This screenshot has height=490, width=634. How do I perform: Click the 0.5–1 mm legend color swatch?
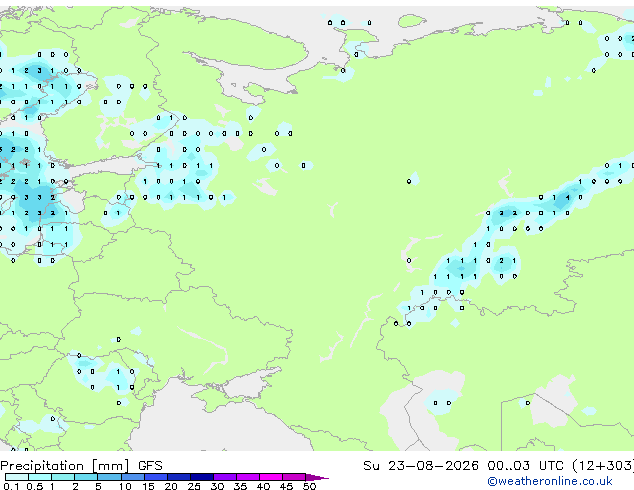coord(40,477)
